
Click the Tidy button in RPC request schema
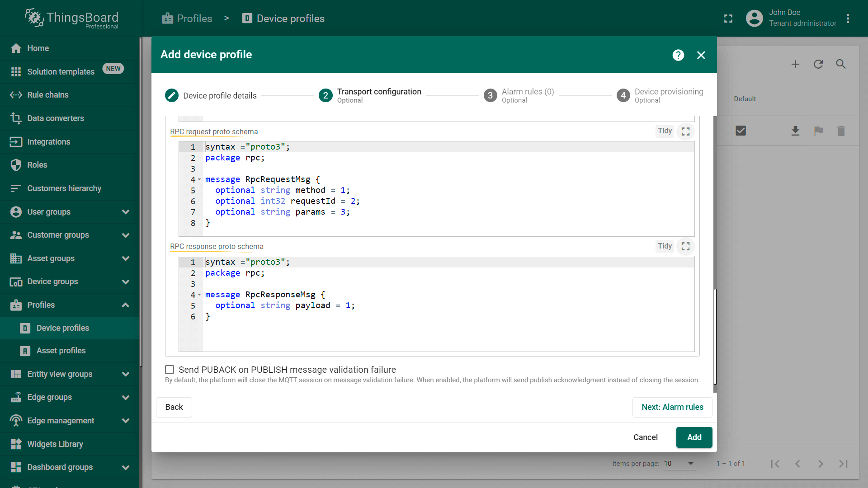665,131
